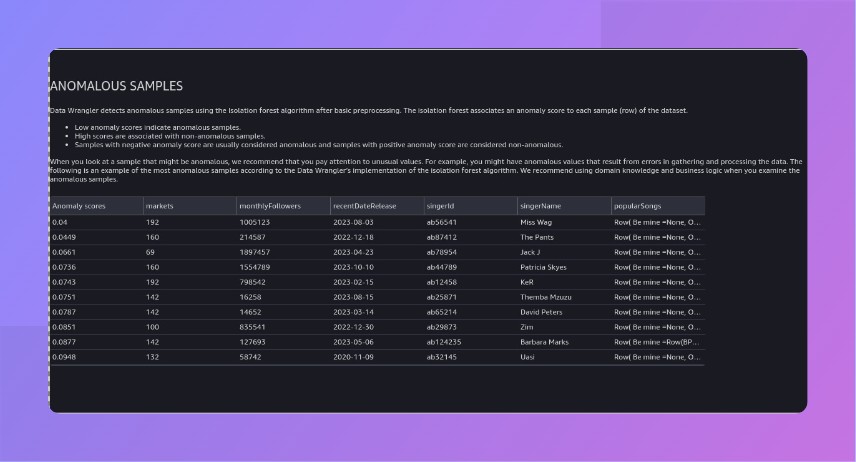Click the release date 2020-11-09
Viewport: 856px width, 462px height.
point(353,357)
